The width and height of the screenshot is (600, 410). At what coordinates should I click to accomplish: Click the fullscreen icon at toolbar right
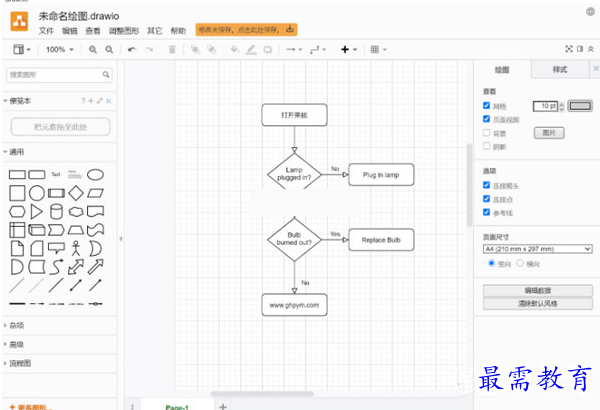point(569,49)
